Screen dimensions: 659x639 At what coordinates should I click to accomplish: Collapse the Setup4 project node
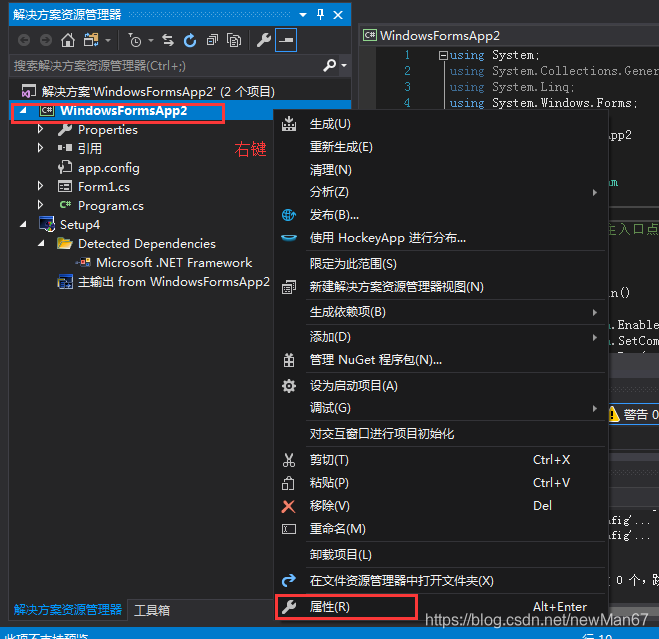[x=23, y=224]
